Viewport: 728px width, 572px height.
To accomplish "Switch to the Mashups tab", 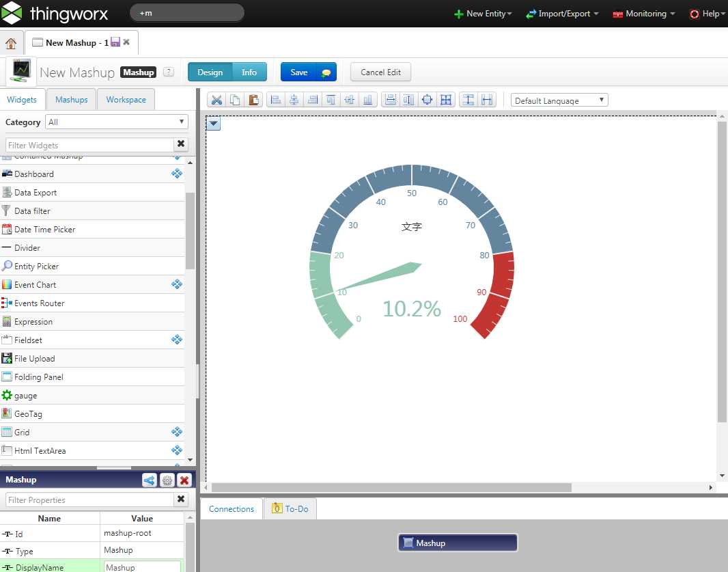I will 72,100.
